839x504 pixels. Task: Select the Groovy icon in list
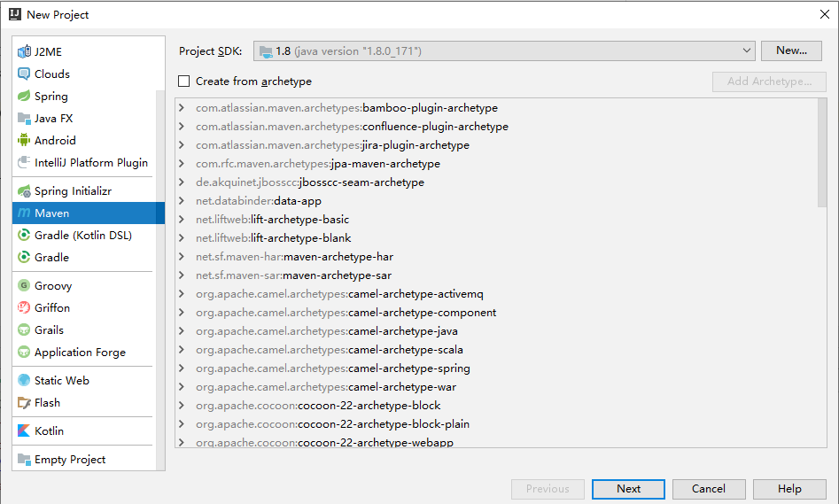tap(24, 286)
